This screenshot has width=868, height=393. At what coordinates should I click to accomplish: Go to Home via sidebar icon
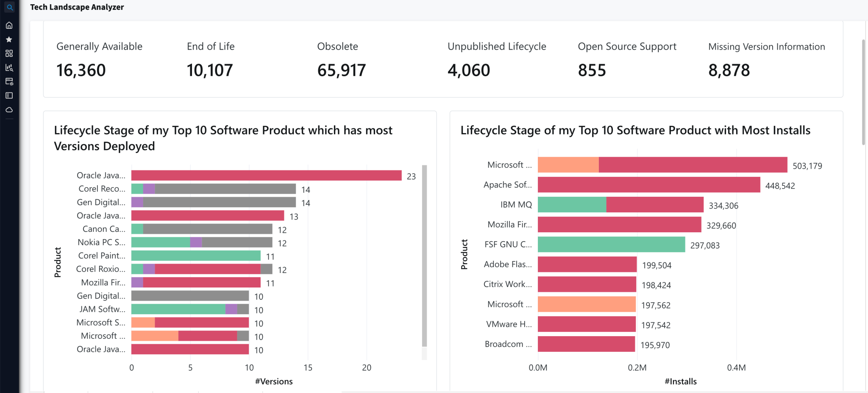tap(9, 25)
